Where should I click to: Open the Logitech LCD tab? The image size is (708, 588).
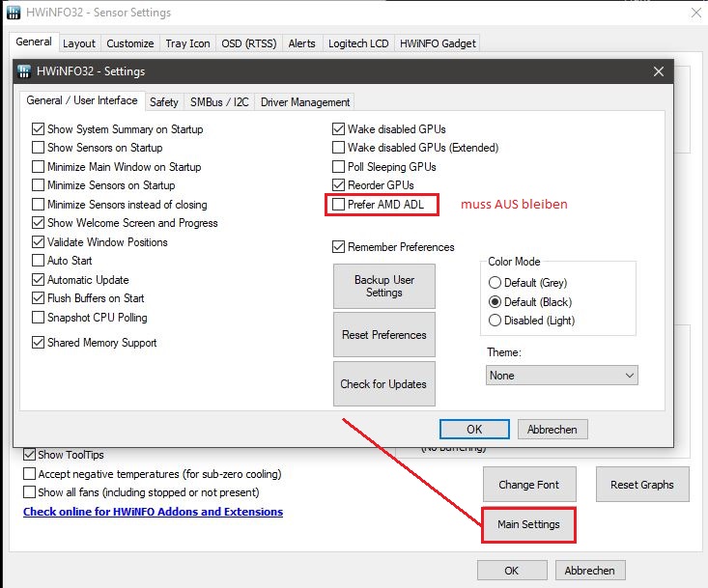pyautogui.click(x=358, y=43)
